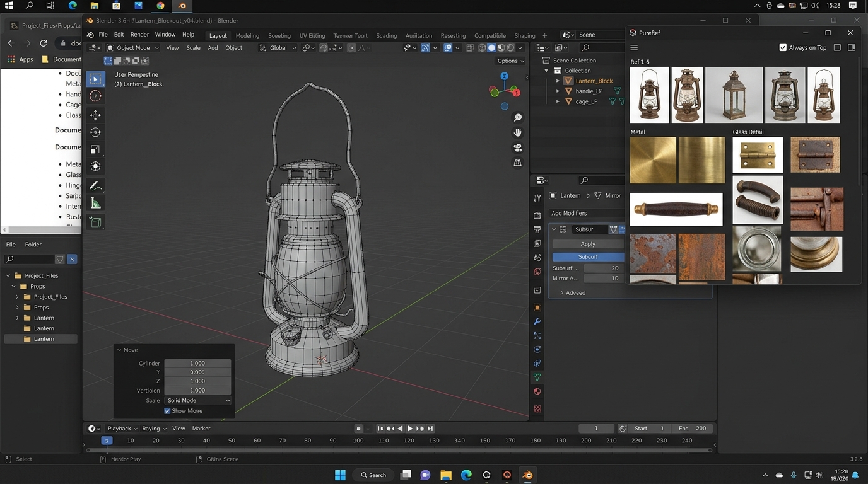
Task: Toggle the viewport overlays button
Action: click(448, 48)
